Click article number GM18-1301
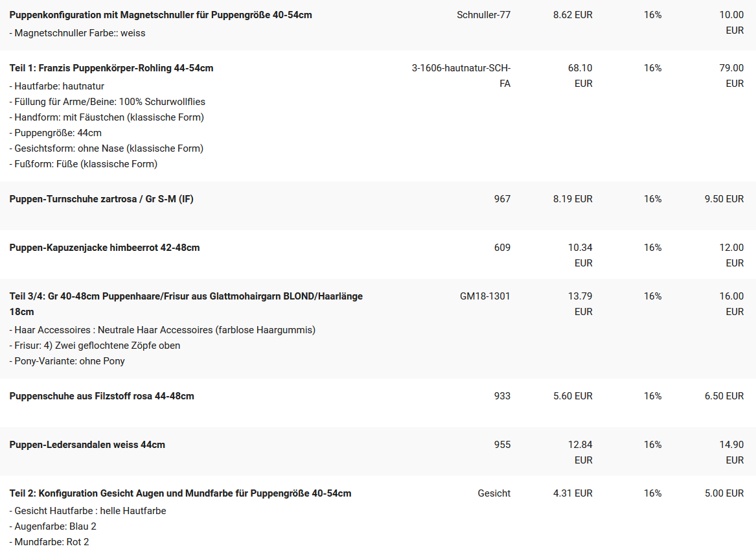Screen dimensions: 756x553 point(485,296)
